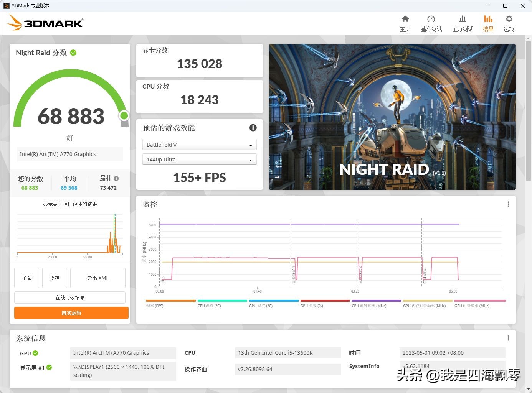Click the orange 再次运行 button

tap(71, 313)
